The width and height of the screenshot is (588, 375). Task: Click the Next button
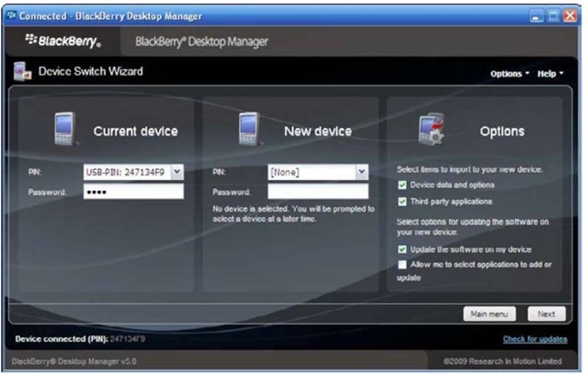point(547,313)
